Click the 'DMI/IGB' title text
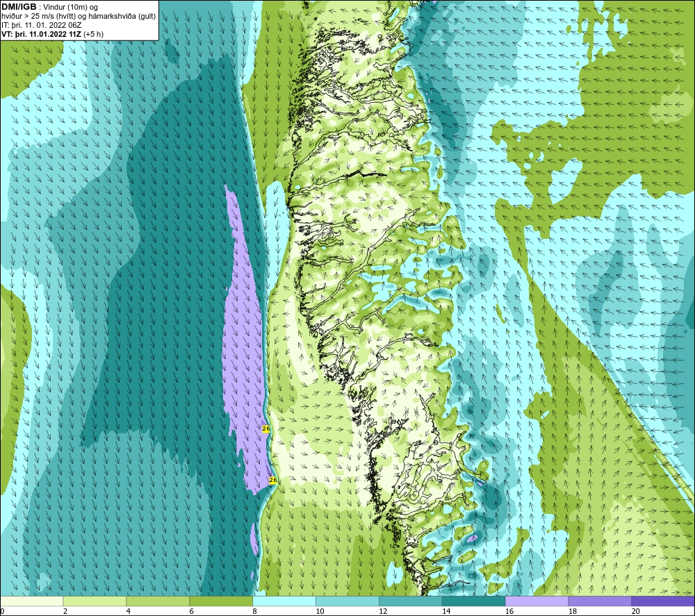Screen dimensions: 695x616 pos(19,7)
